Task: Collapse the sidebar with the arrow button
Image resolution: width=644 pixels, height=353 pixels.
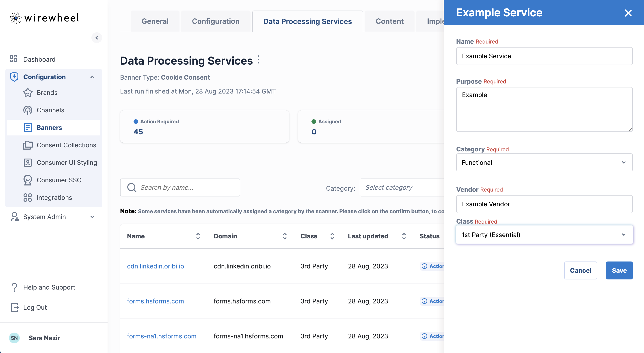Action: point(97,38)
